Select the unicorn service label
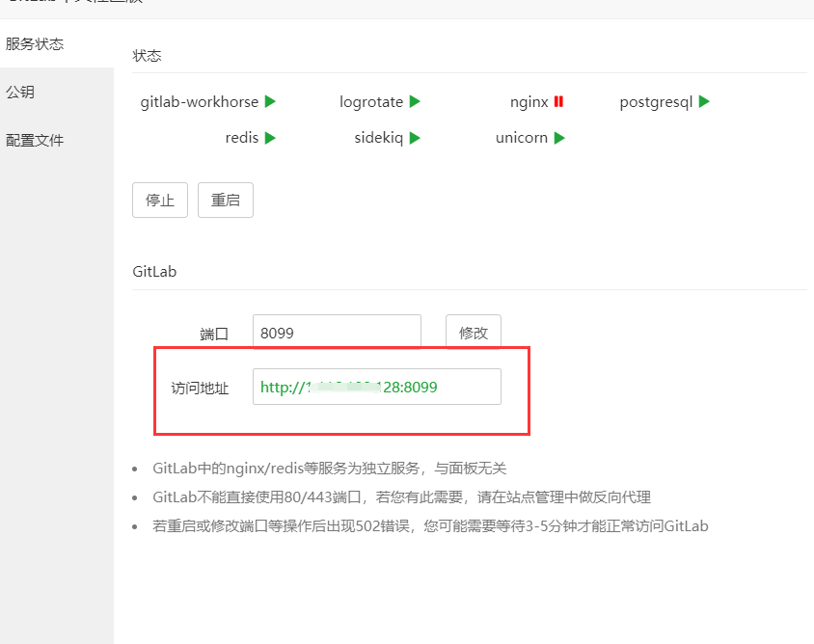This screenshot has height=644, width=814. click(522, 138)
